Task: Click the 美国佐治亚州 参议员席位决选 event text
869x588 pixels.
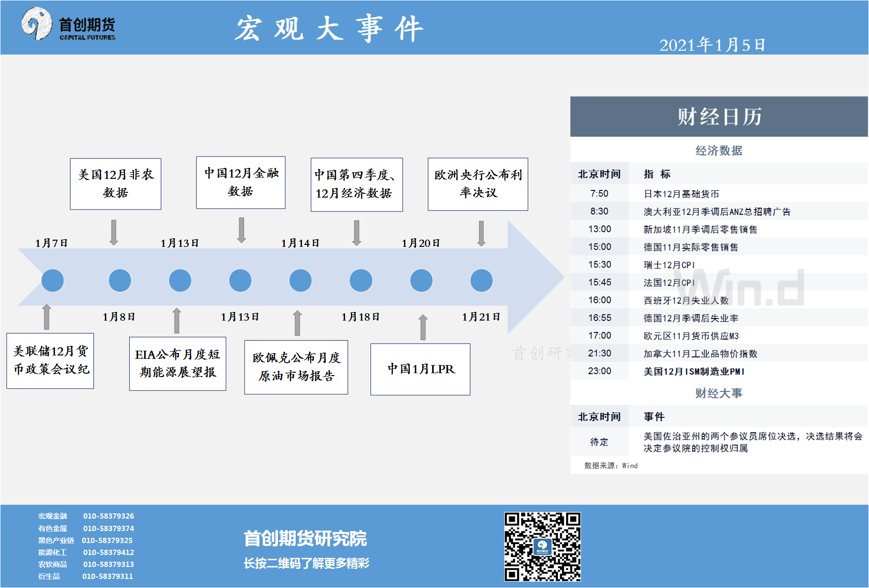Action: coord(753,442)
